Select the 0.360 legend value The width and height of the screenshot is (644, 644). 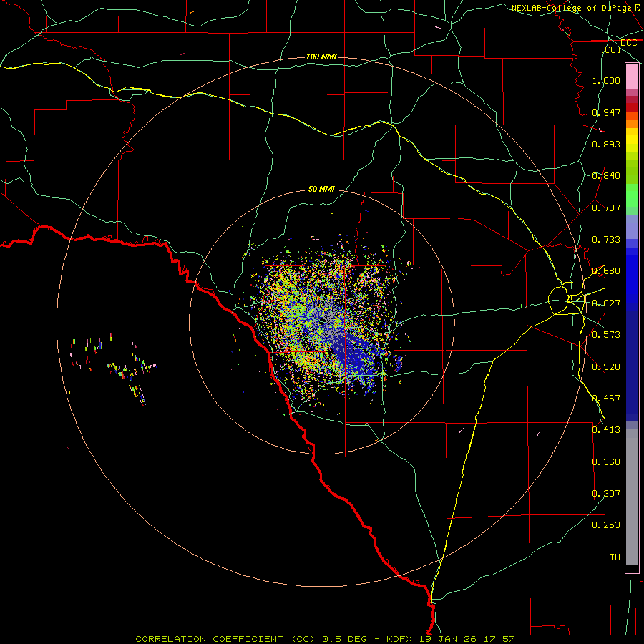pyautogui.click(x=606, y=462)
